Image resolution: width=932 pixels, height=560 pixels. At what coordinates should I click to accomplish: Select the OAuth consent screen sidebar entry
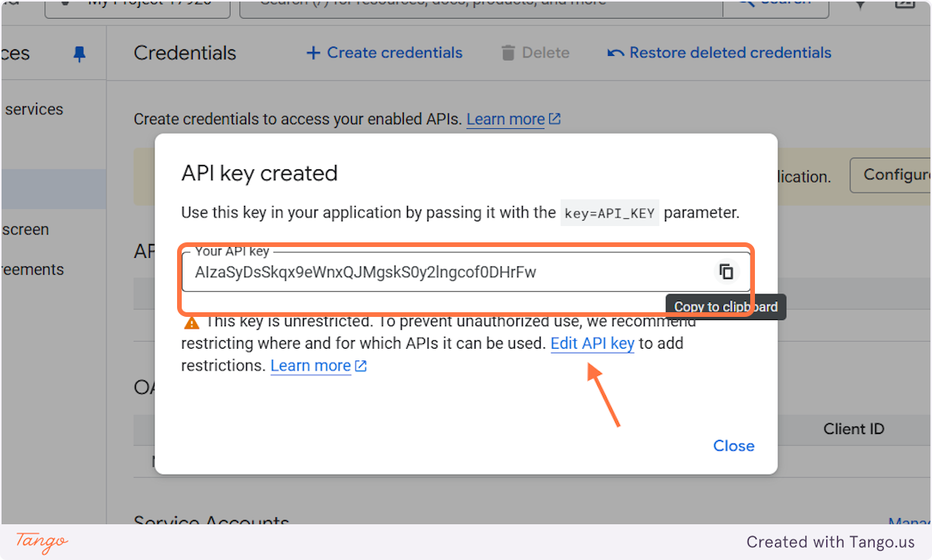click(x=26, y=229)
